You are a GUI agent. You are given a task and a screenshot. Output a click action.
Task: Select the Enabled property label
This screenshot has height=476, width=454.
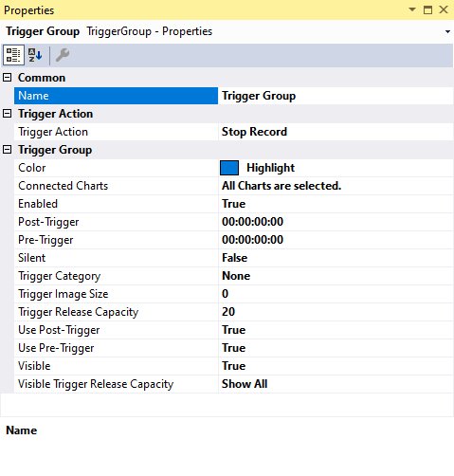point(38,204)
